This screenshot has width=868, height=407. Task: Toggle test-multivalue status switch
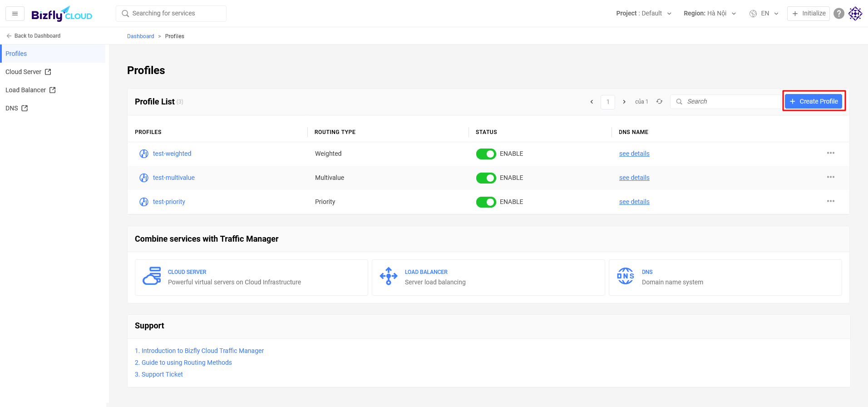point(486,178)
